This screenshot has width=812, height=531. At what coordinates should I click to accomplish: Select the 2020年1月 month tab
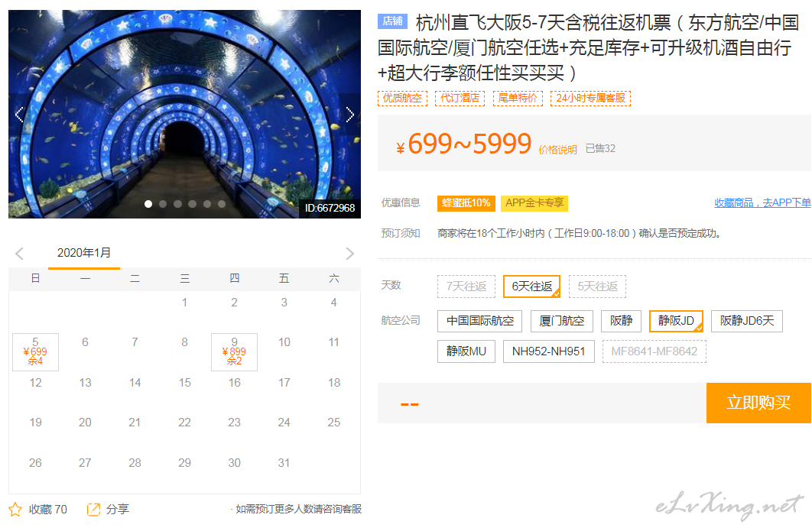(84, 253)
